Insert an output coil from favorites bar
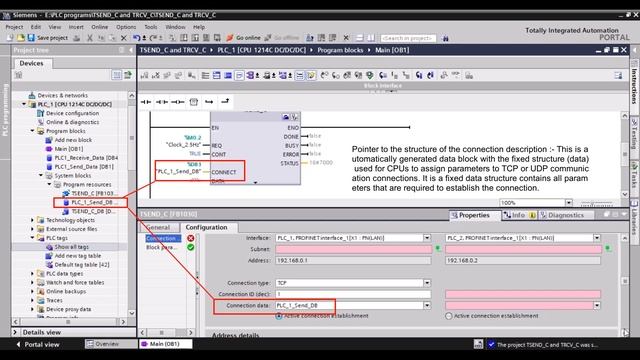640x360 pixels. coord(178,102)
